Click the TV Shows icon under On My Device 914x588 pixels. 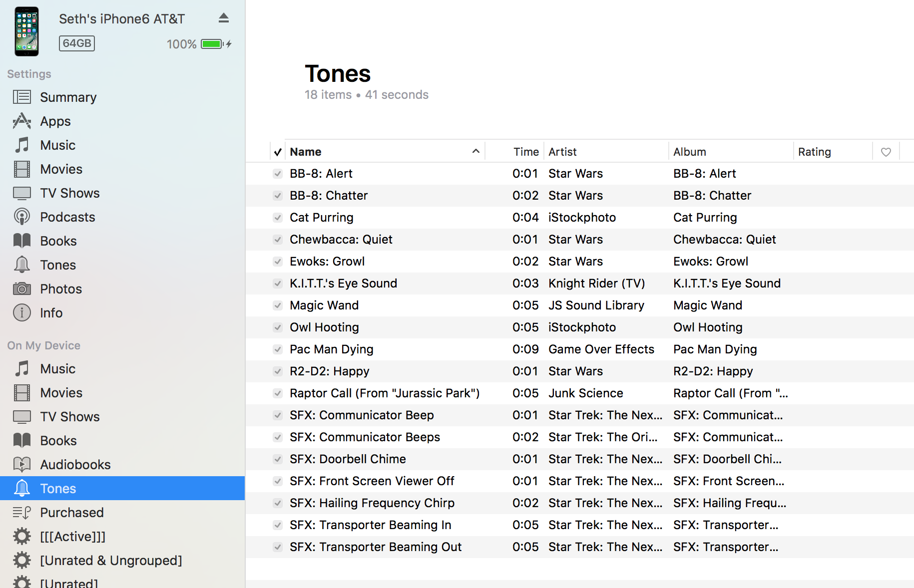pyautogui.click(x=22, y=416)
